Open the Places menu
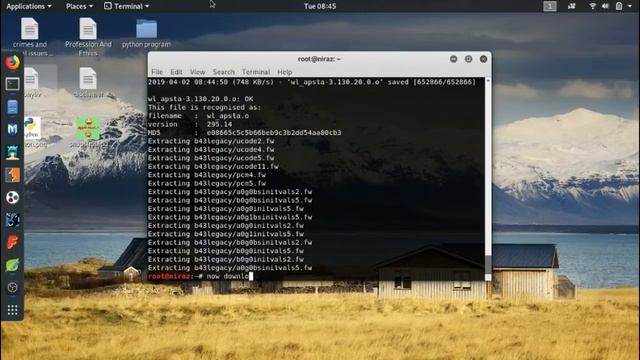Viewport: 640px width, 360px height. (80, 6)
